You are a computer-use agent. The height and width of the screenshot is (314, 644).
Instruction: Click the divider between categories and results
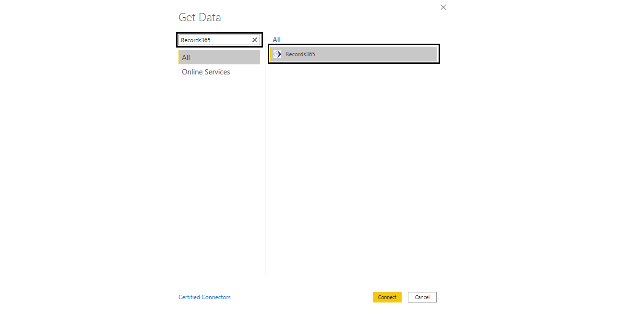265,158
